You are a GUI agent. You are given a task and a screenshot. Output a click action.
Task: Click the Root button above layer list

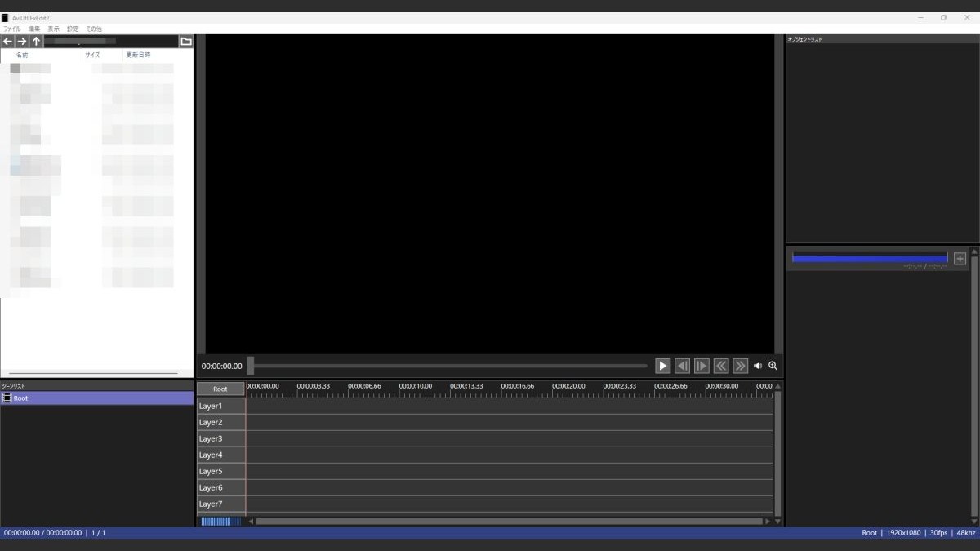[x=220, y=389]
